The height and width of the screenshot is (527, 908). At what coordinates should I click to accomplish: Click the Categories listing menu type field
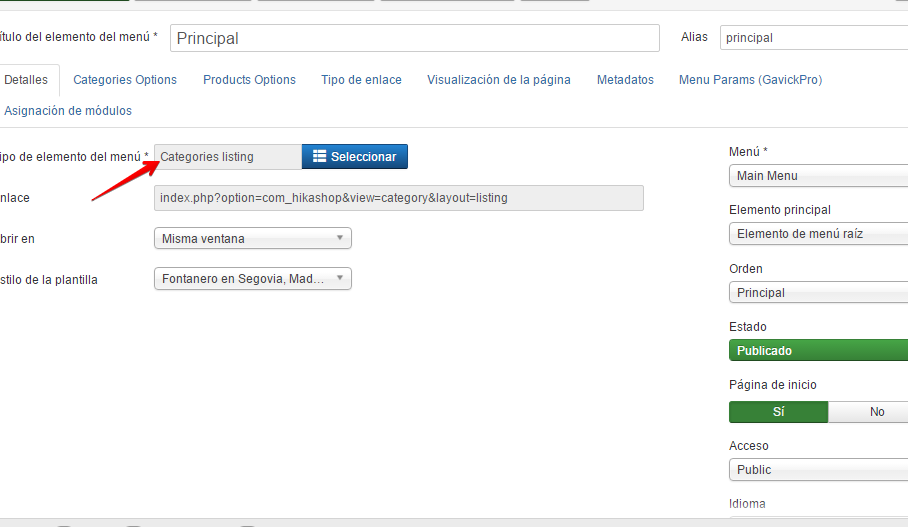(x=228, y=157)
